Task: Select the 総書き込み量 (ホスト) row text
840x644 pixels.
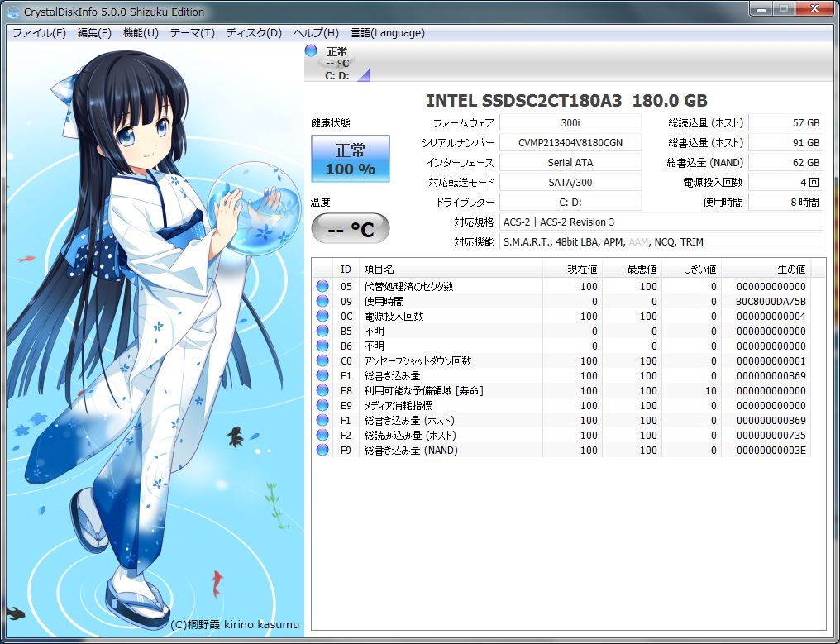Action: point(409,420)
